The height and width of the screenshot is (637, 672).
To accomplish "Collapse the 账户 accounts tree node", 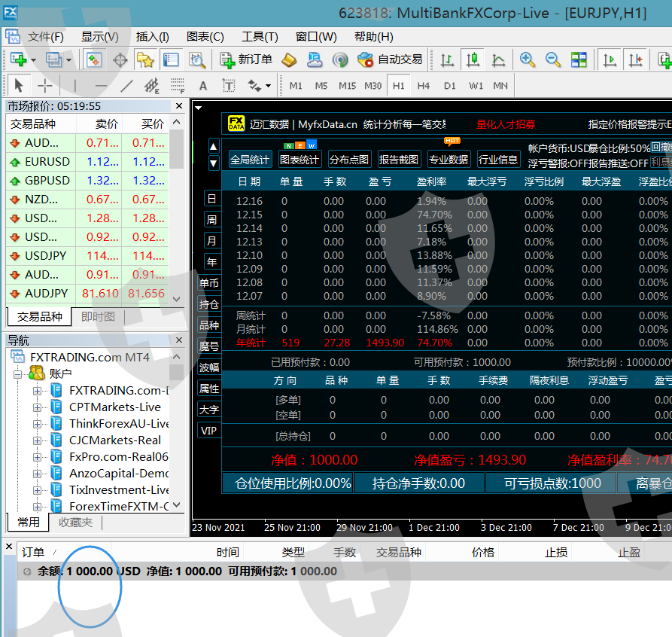I will tap(17, 374).
